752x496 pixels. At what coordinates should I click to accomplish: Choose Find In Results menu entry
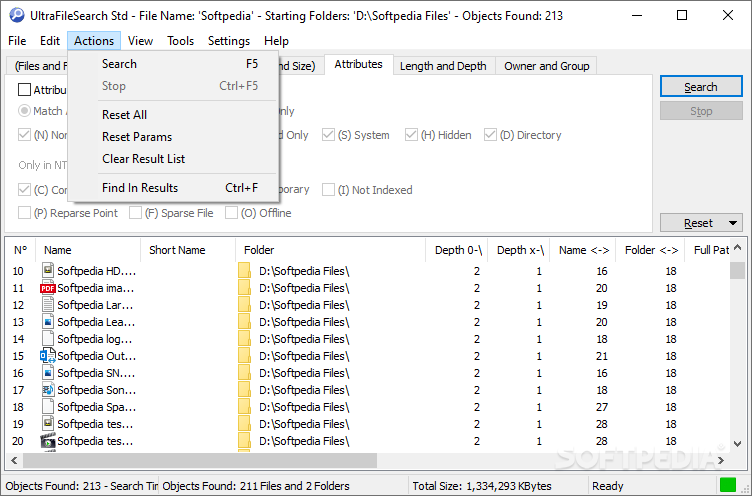[173, 188]
